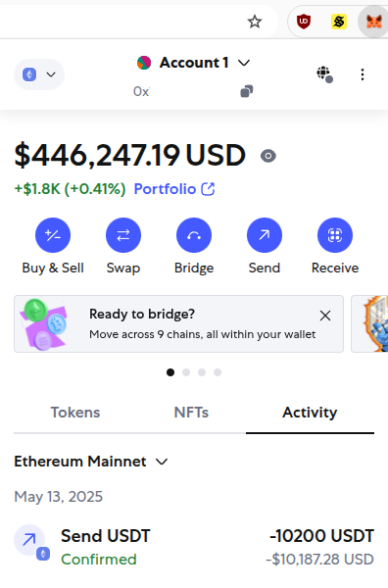Screen dimensions: 388x588
Task: Open the Portfolio link
Action: (174, 189)
